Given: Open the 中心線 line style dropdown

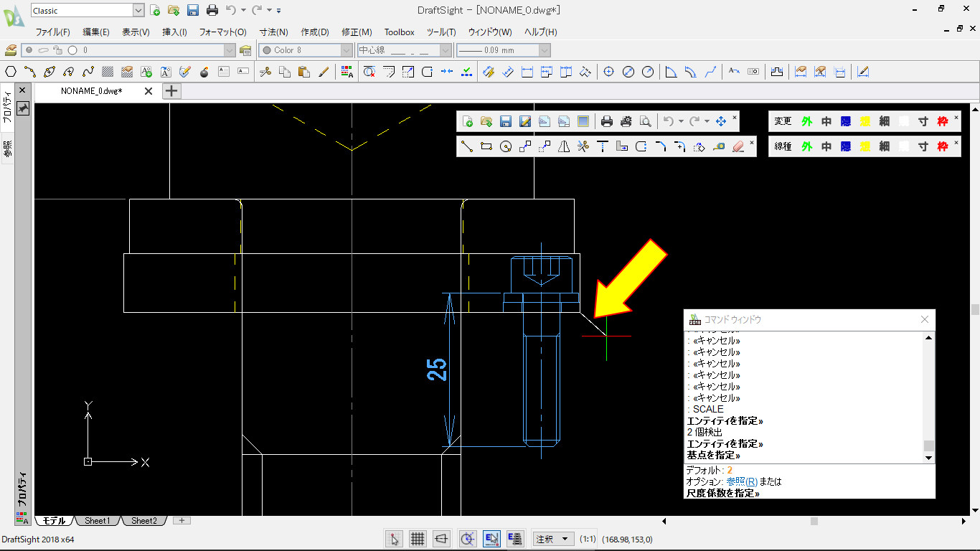Looking at the screenshot, I should (445, 50).
